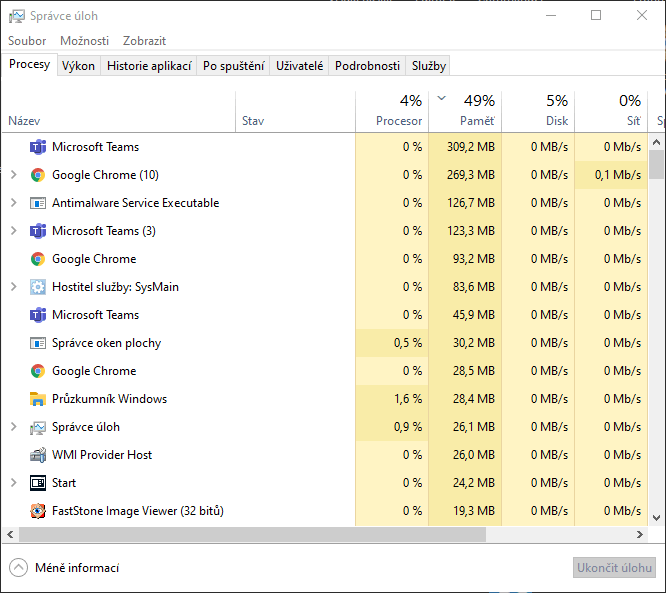The image size is (666, 593).
Task: Click the Antimalware Service Executable icon
Action: (38, 203)
